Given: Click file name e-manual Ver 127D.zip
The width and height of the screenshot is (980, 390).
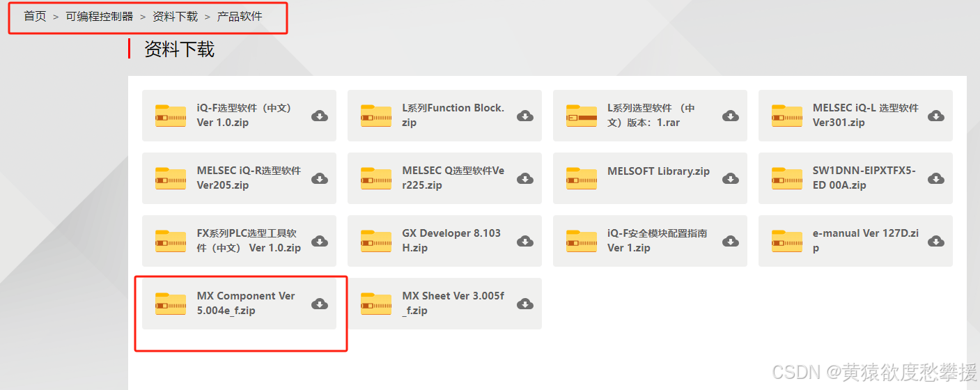Looking at the screenshot, I should pos(866,241).
